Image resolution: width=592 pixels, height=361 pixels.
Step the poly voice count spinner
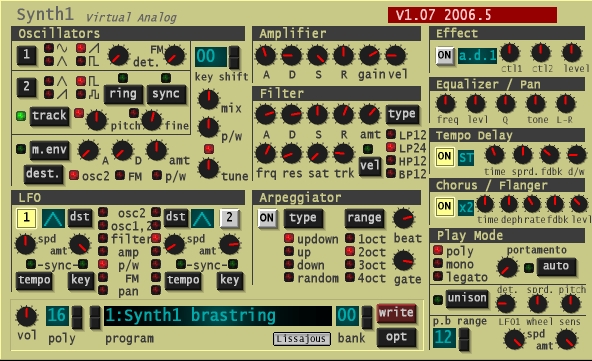(77, 316)
